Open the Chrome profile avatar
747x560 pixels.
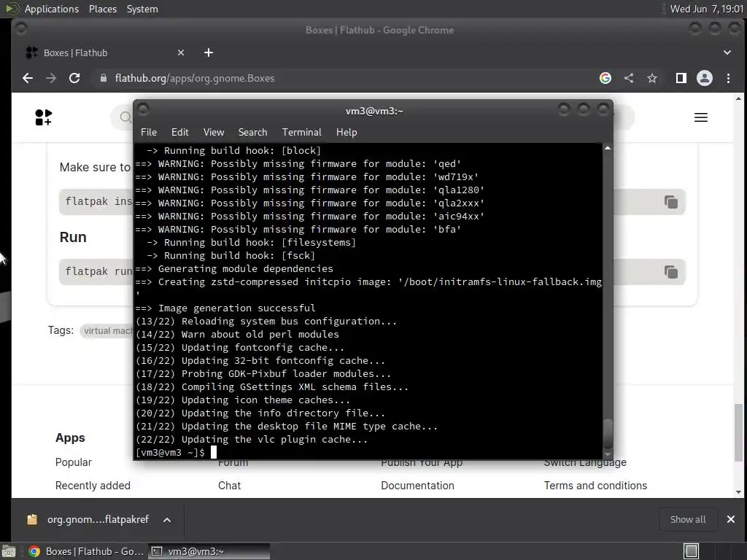coord(705,78)
